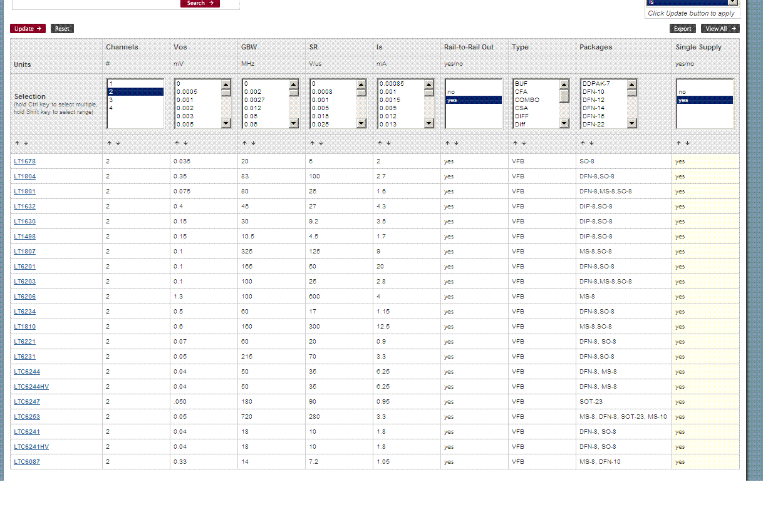Open LT1678 part link
The width and height of the screenshot is (763, 532).
25,161
